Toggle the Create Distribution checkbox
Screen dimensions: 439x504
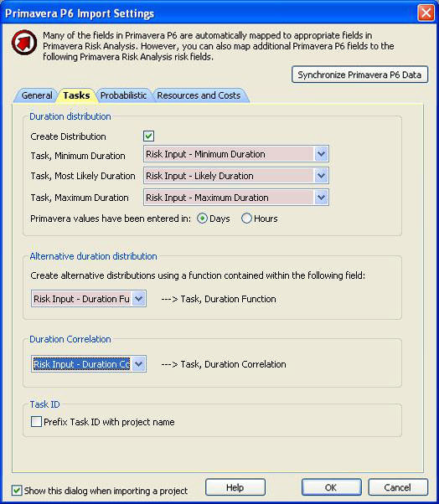coord(148,136)
